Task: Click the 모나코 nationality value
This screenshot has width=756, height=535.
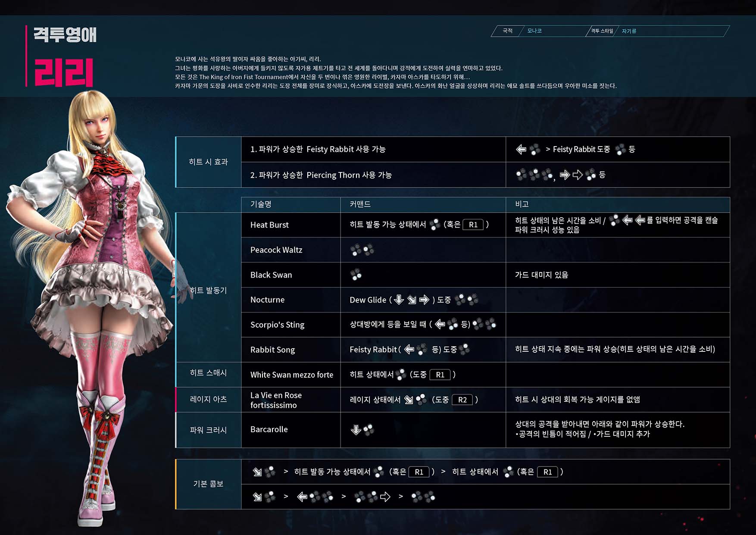Action: (534, 31)
